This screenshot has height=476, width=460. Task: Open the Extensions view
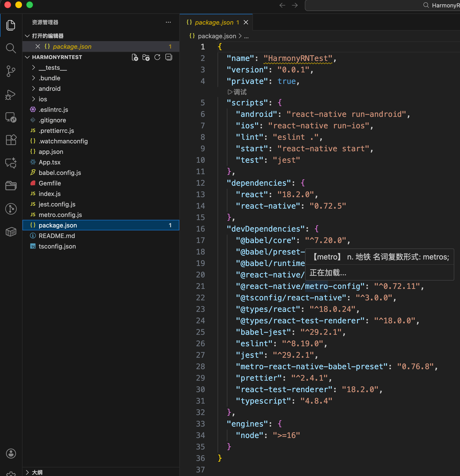11,140
